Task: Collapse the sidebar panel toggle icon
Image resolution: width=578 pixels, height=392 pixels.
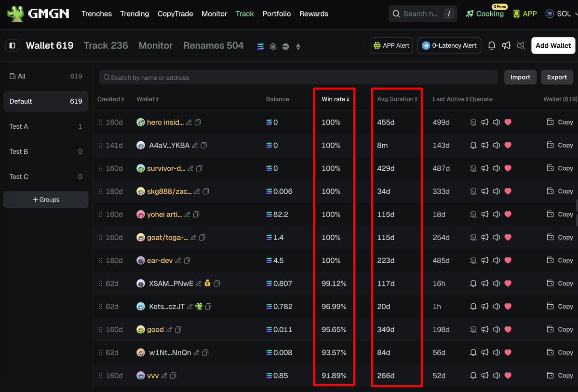Action: coord(13,45)
